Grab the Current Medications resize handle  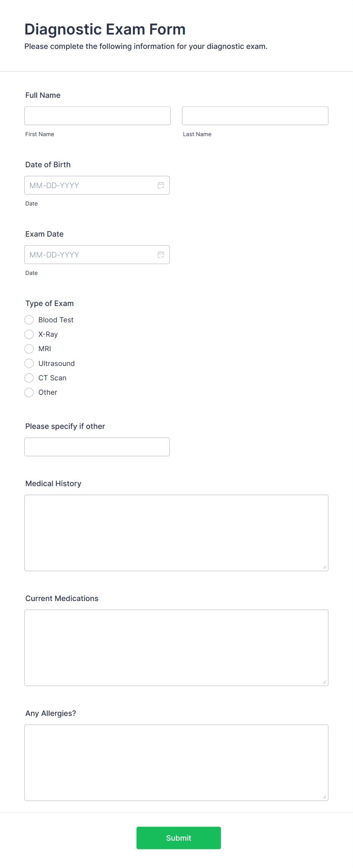point(325,682)
